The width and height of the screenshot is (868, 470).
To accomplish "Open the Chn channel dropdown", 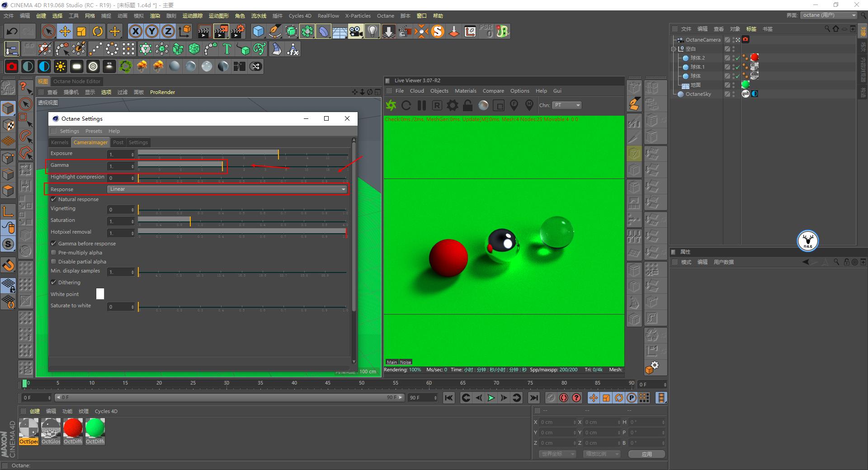I will pyautogui.click(x=566, y=105).
